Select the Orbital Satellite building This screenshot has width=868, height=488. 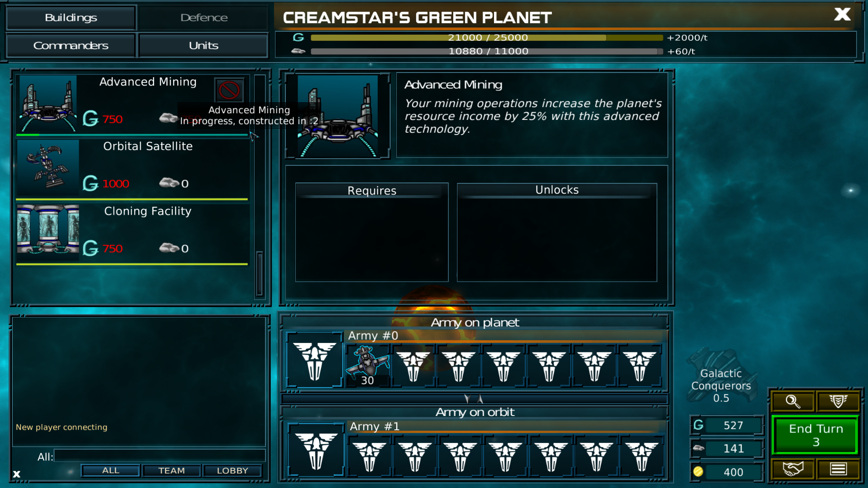(x=132, y=168)
